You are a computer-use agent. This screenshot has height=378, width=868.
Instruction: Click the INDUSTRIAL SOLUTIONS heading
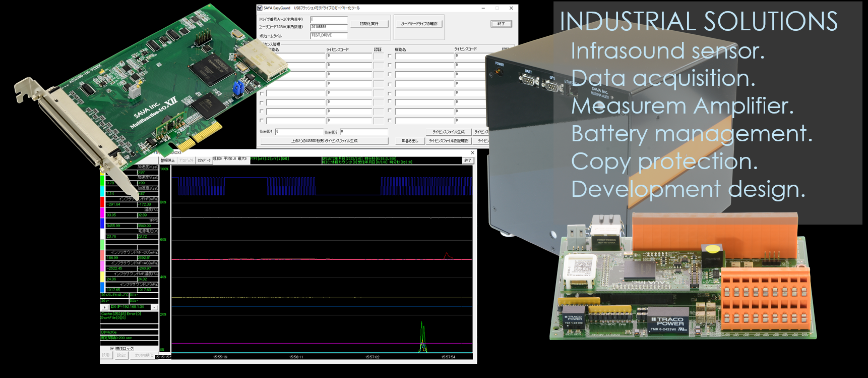click(699, 22)
